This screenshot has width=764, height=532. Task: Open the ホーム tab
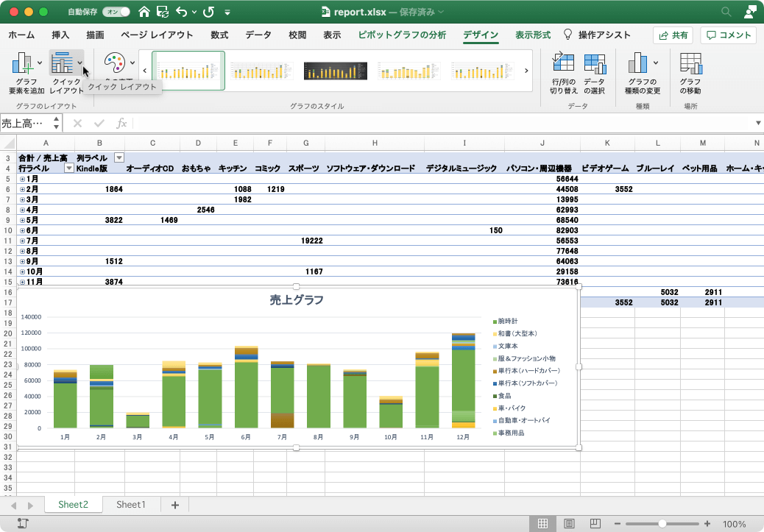click(x=21, y=35)
